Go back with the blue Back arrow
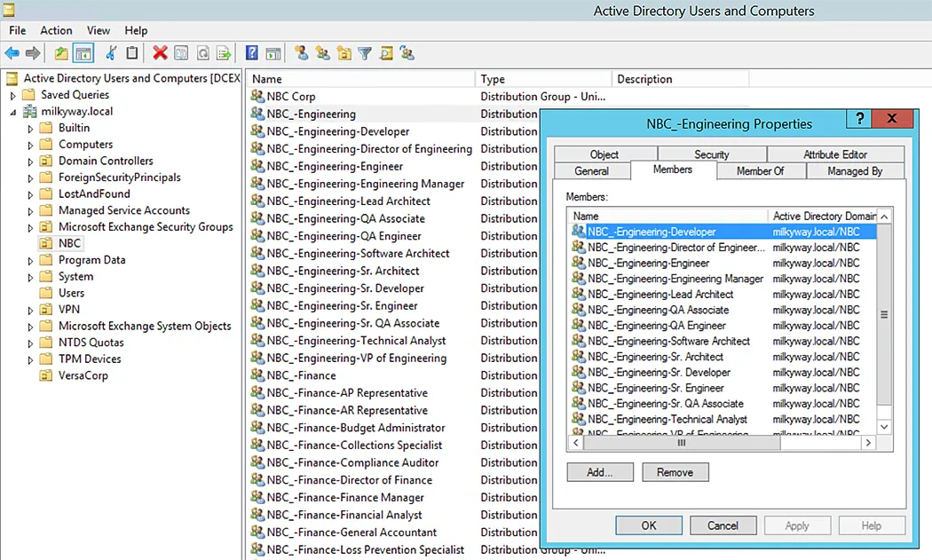The height and width of the screenshot is (560, 932). tap(12, 53)
